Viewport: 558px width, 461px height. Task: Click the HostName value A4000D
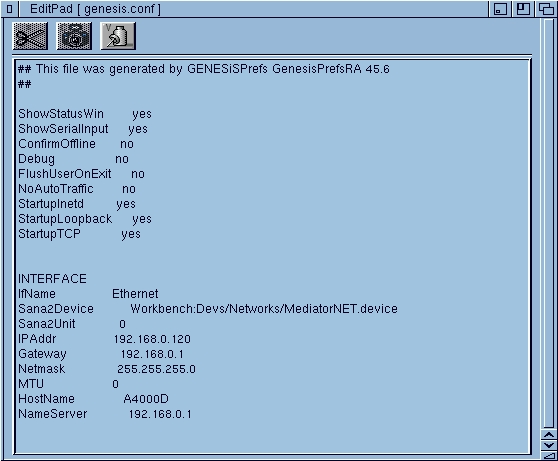click(x=146, y=399)
